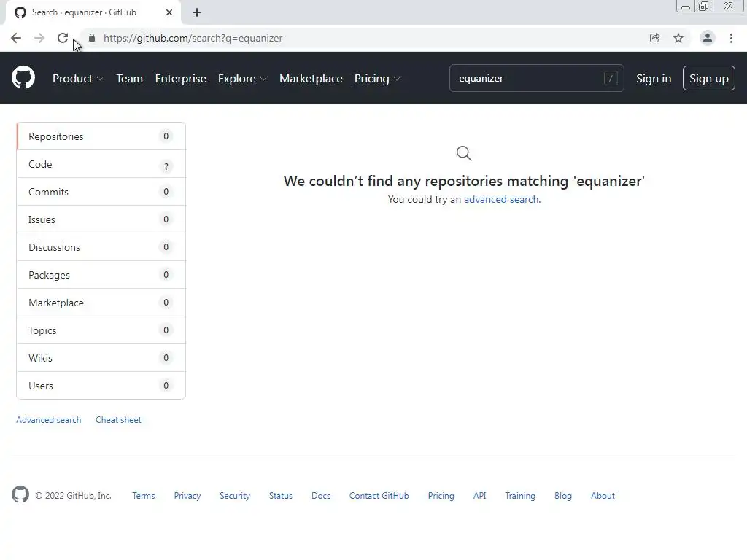Open API link in footer

pos(480,496)
